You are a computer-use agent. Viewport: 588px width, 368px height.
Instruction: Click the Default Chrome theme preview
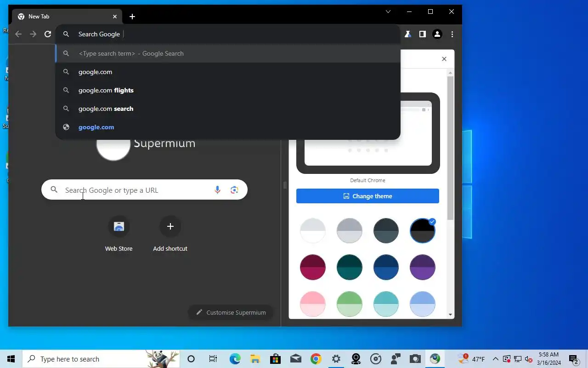pyautogui.click(x=368, y=133)
